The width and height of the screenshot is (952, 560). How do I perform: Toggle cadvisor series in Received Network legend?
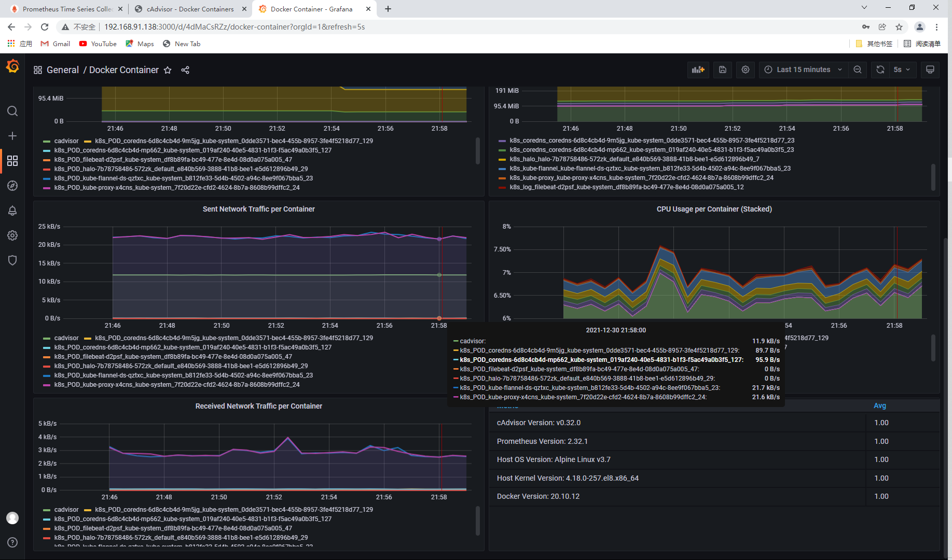point(66,510)
